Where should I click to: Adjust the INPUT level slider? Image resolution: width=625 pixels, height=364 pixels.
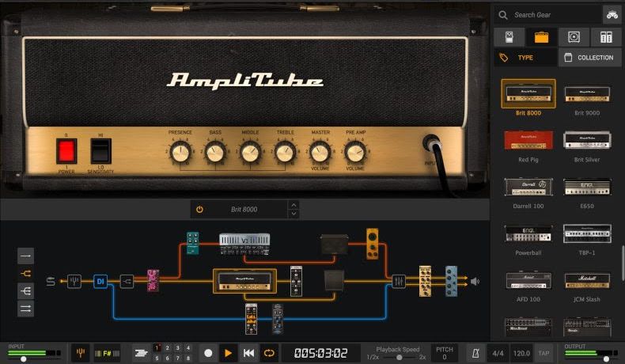pyautogui.click(x=24, y=358)
